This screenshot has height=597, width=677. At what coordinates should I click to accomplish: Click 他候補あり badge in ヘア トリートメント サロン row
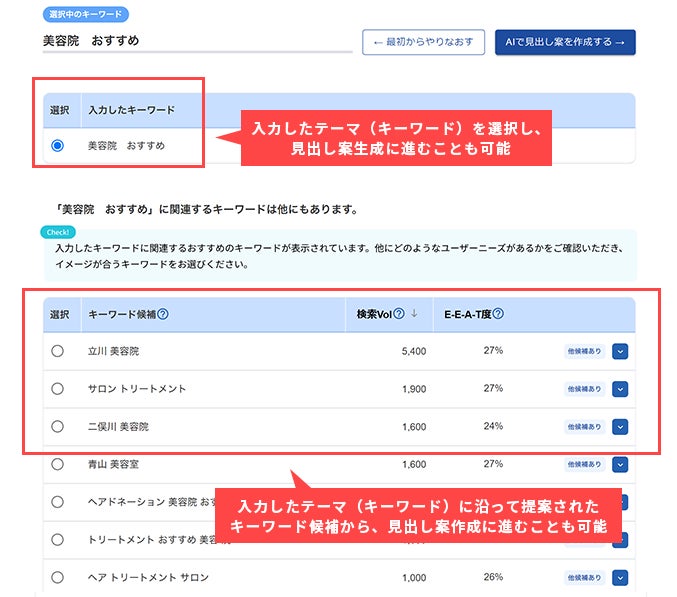tap(584, 578)
